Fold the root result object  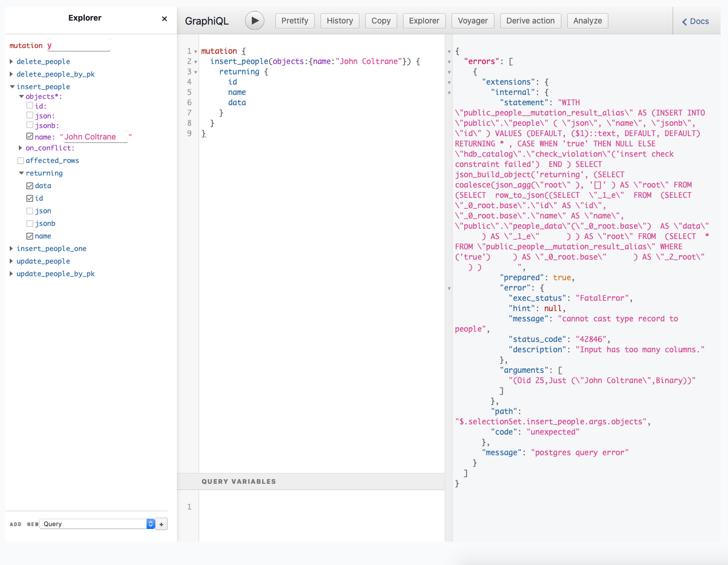click(449, 51)
